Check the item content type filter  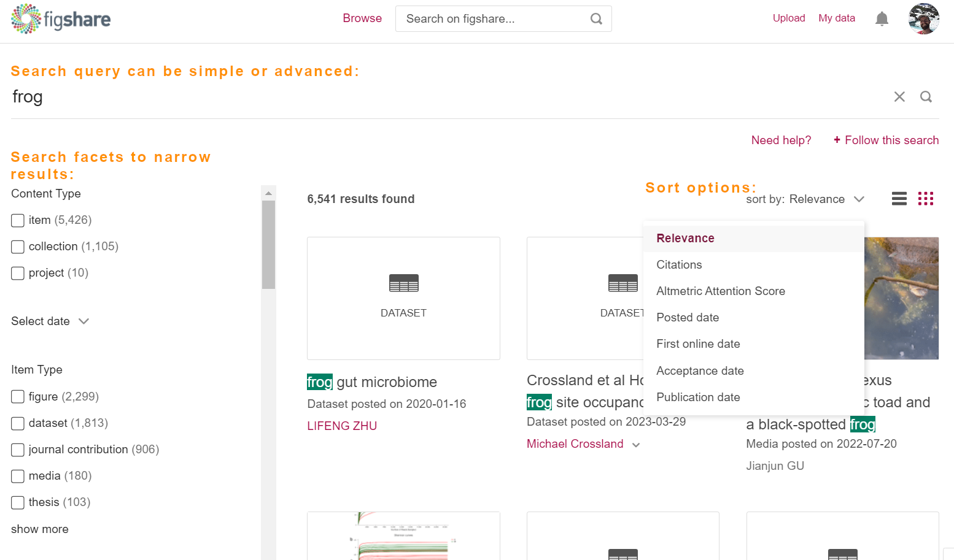17,220
